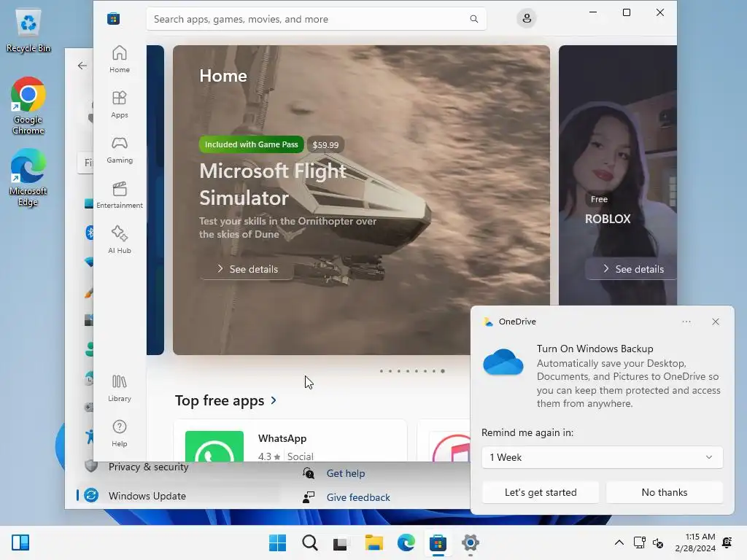Open the OneDrive notification options menu
This screenshot has height=560, width=747.
686,322
